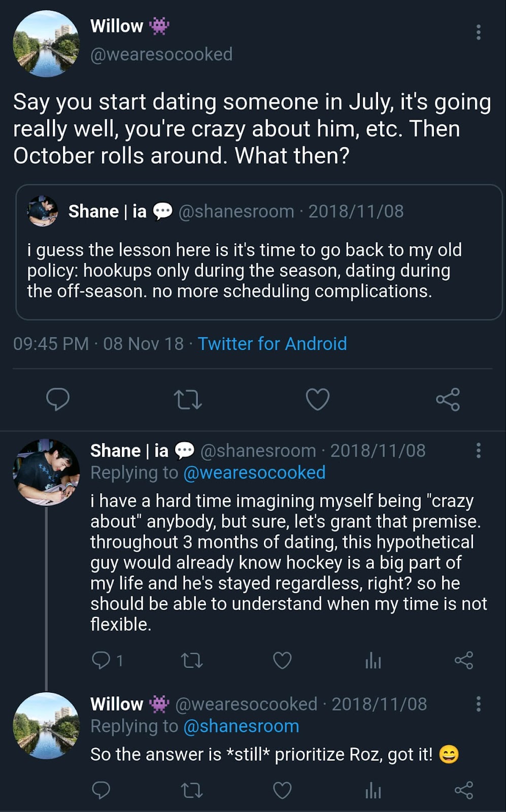Retweet Willow's 'prioritize Roz' reply
The width and height of the screenshot is (506, 812).
pos(192,790)
